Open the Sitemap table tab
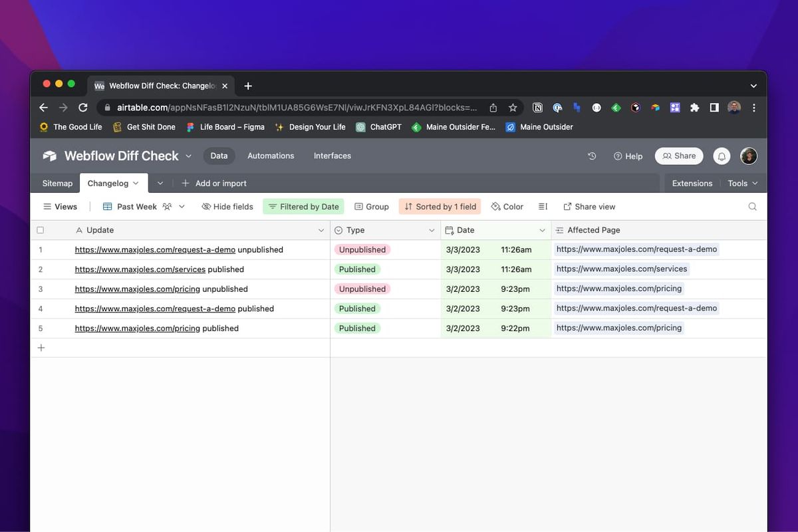This screenshot has width=798, height=532. pyautogui.click(x=57, y=184)
